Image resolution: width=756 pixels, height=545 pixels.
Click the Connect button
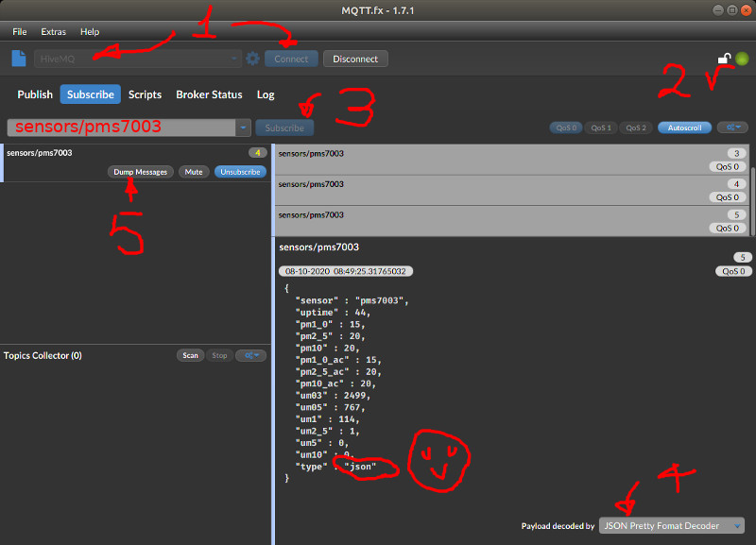pyautogui.click(x=291, y=59)
